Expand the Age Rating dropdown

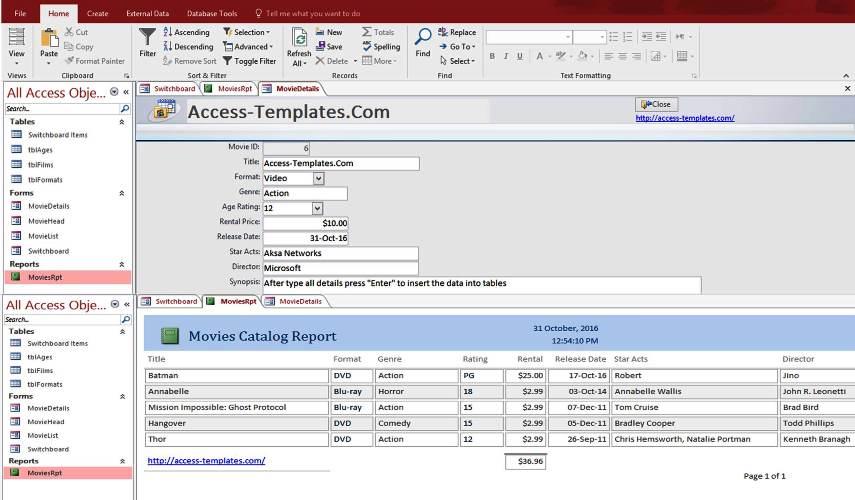point(317,208)
